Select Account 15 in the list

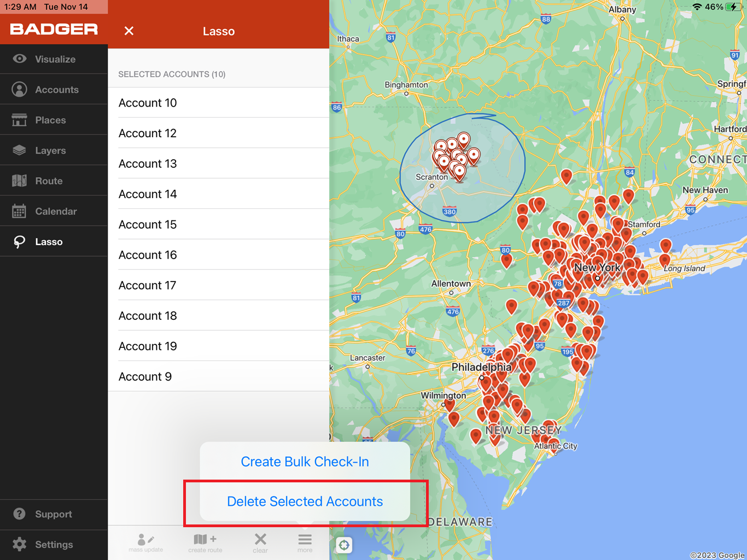219,224
